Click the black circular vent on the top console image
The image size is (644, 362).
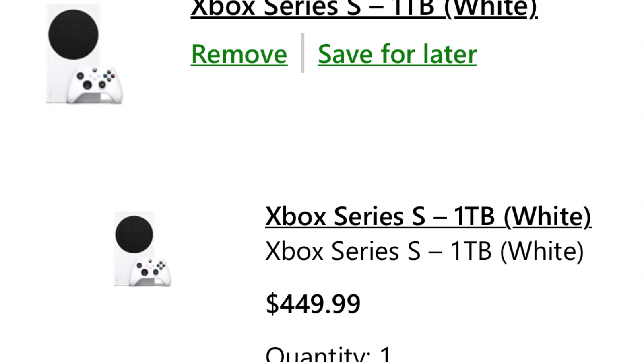[73, 35]
